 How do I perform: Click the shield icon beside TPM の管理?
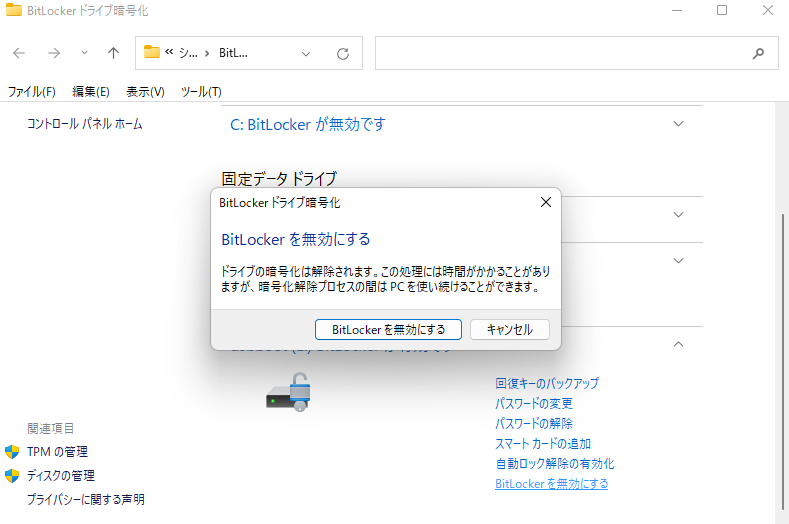12,452
